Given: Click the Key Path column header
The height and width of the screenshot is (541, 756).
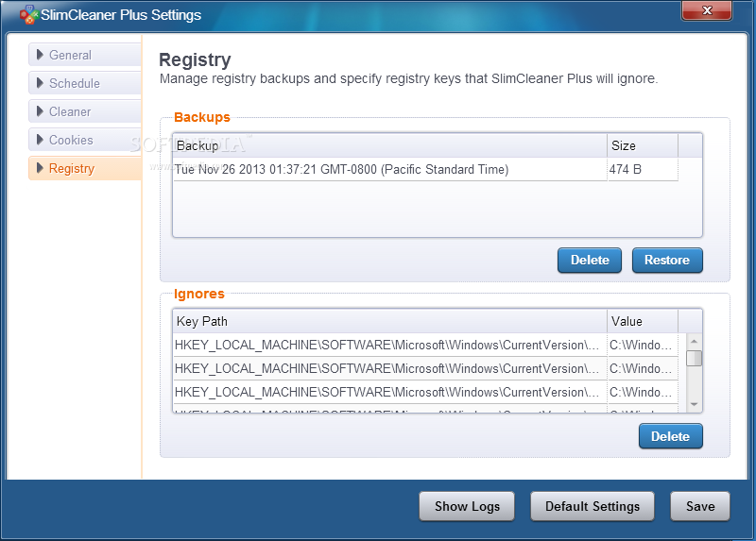Looking at the screenshot, I should 389,321.
